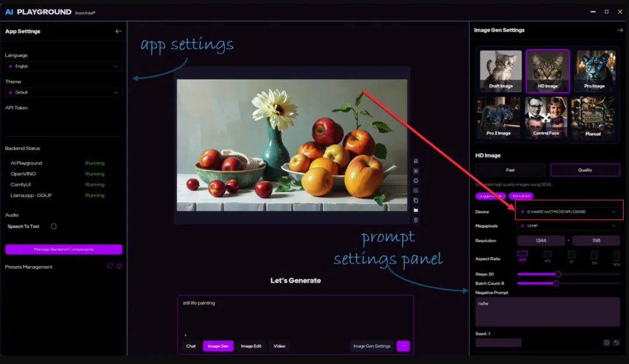This screenshot has height=364, width=629.
Task: Switch HD Image mode to Fast
Action: pyautogui.click(x=510, y=170)
